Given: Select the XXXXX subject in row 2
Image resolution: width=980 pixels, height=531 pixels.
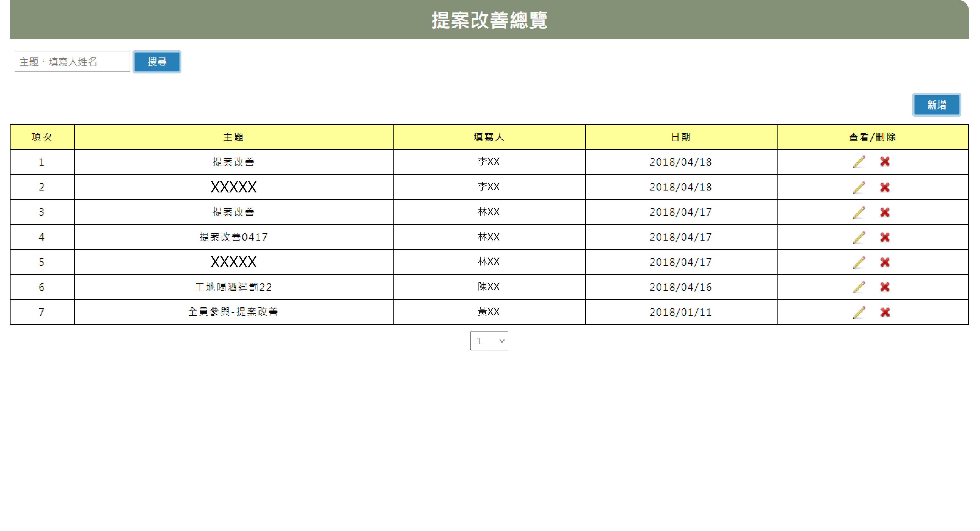Looking at the screenshot, I should pyautogui.click(x=234, y=187).
